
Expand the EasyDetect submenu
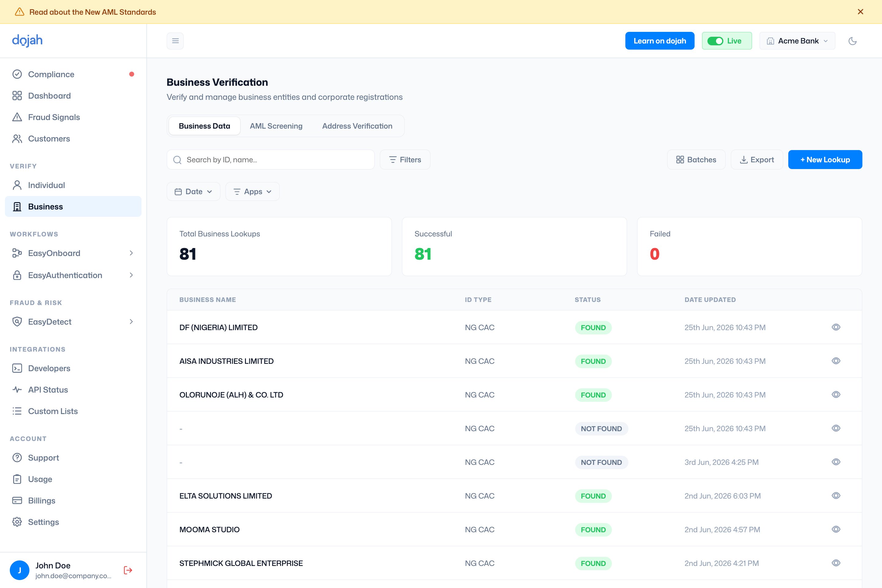131,322
